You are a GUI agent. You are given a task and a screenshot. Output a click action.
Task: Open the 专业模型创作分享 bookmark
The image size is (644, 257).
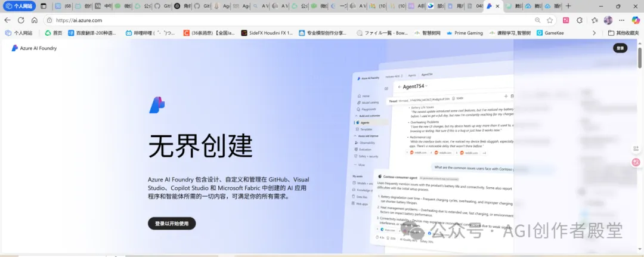(x=323, y=33)
